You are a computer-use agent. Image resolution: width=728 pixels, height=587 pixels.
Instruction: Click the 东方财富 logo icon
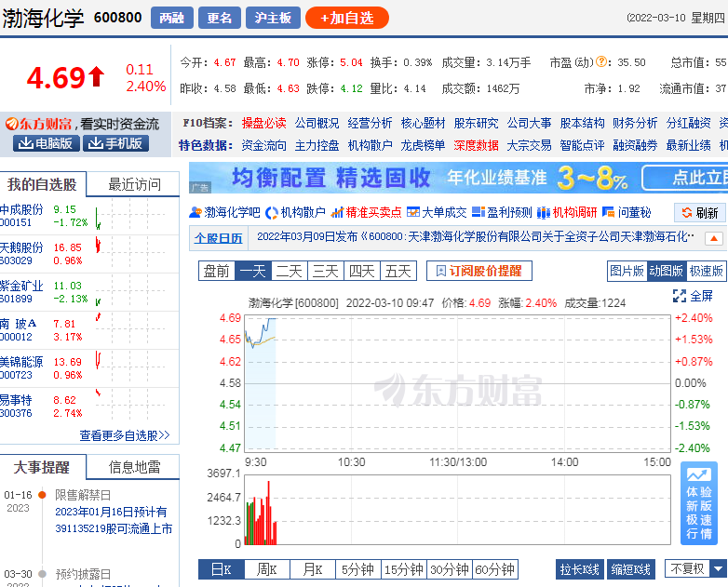[11, 124]
